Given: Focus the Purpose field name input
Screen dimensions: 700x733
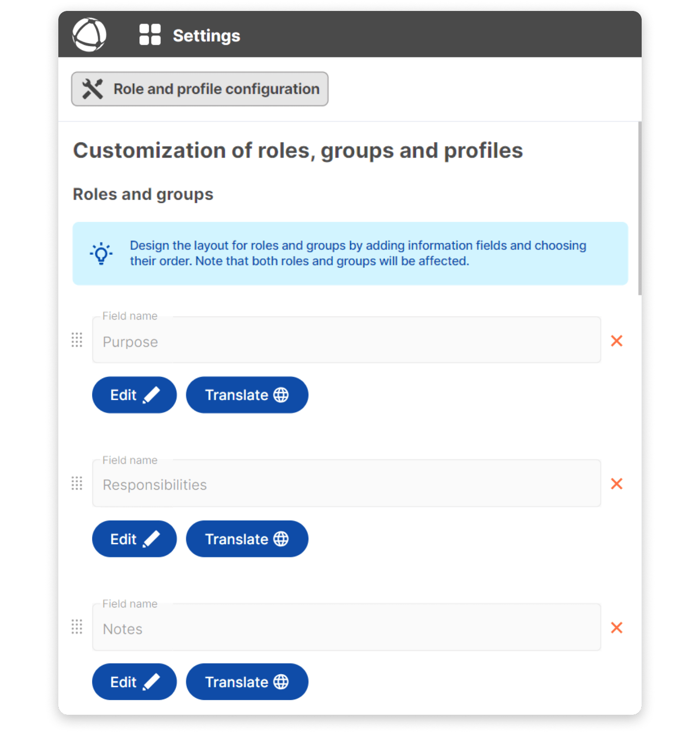Looking at the screenshot, I should coord(346,341).
